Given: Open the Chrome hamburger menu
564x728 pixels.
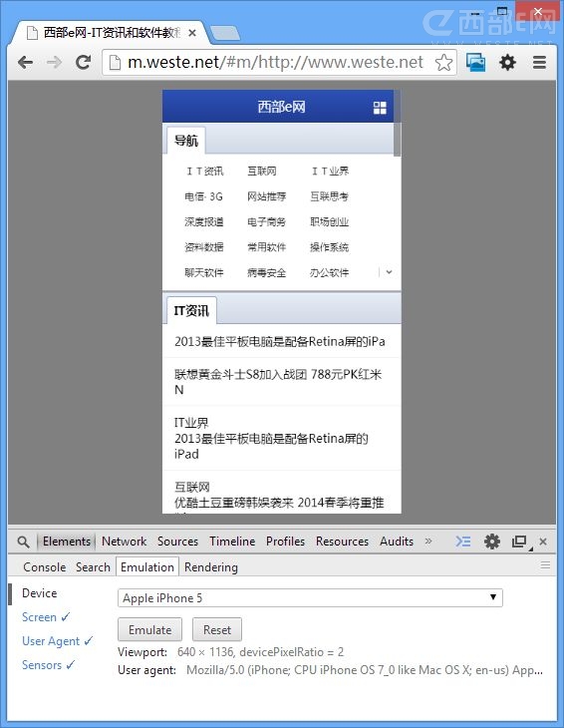Looking at the screenshot, I should pos(539,62).
